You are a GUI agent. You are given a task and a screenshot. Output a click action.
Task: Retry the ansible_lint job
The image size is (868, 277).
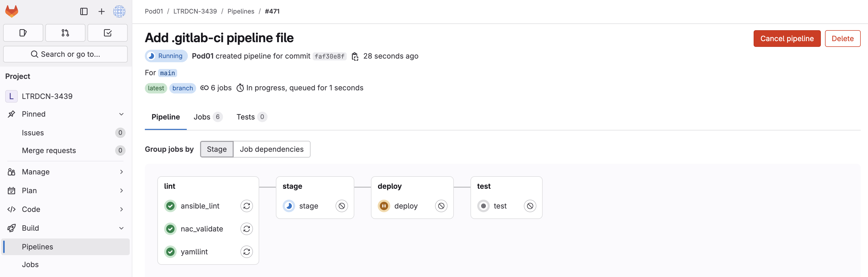[246, 206]
